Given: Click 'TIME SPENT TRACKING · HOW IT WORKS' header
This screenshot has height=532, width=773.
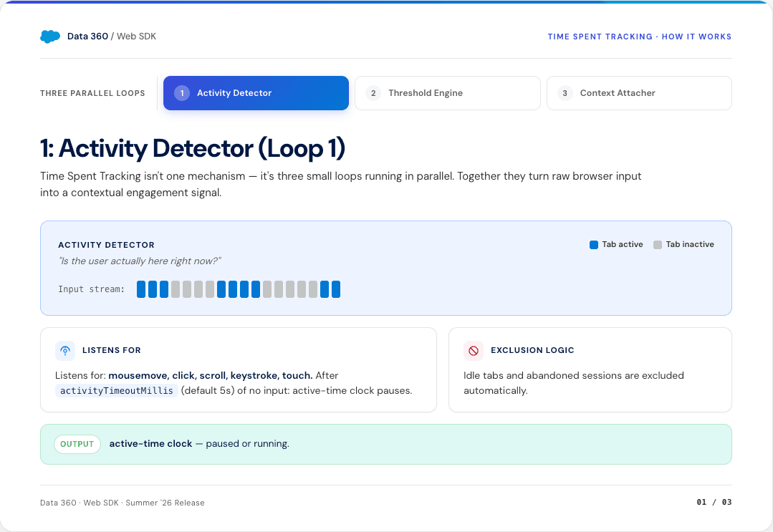Looking at the screenshot, I should point(640,37).
